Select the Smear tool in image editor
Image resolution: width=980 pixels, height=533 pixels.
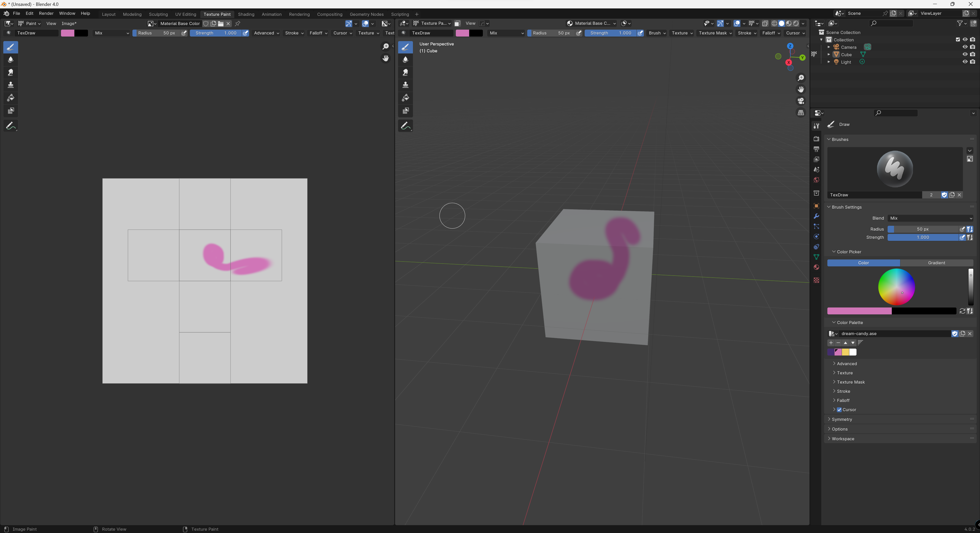click(11, 72)
